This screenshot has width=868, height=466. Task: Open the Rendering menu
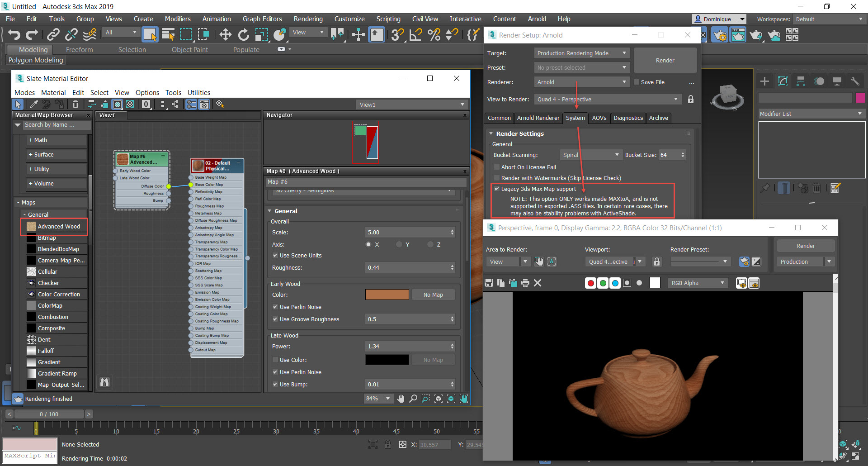(x=308, y=19)
